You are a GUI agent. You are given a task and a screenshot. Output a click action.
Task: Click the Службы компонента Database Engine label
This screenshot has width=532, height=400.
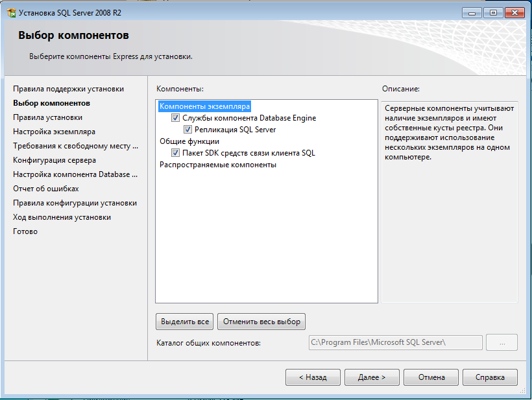(x=249, y=118)
